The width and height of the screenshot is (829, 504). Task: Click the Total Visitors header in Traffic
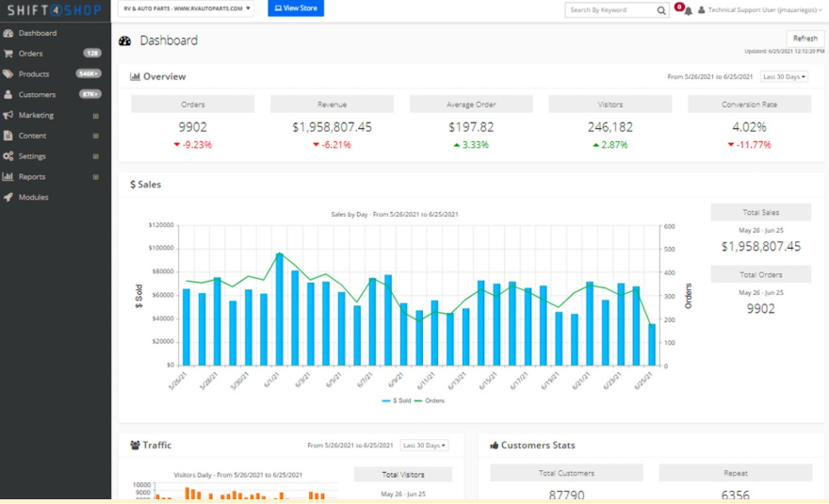(403, 475)
